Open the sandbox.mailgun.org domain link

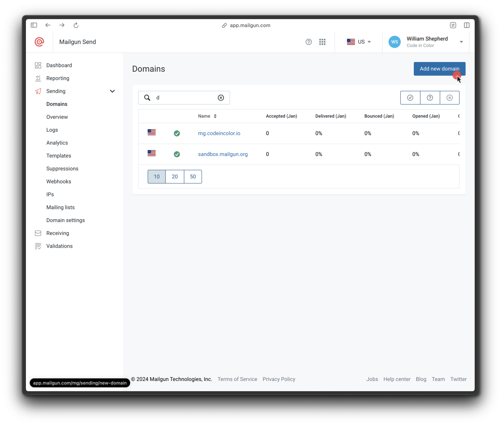coord(223,154)
